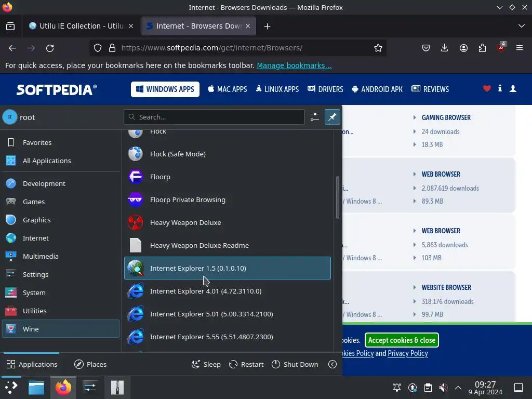Open the extensions puzzle icon
The width and height of the screenshot is (532, 399).
(x=482, y=48)
